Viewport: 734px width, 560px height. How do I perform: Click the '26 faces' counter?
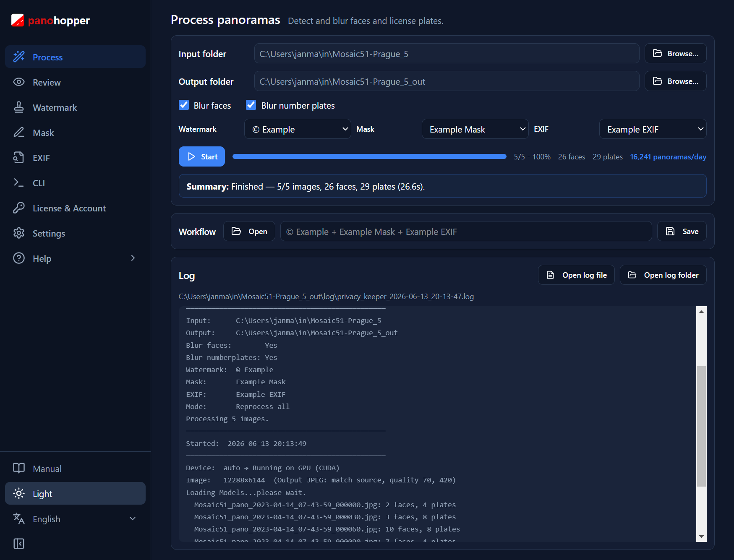point(572,156)
